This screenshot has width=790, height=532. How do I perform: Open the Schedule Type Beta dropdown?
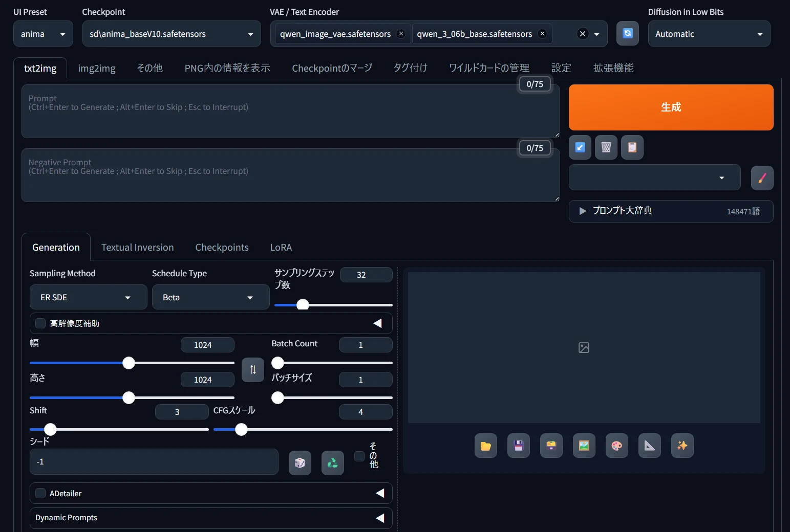click(x=211, y=297)
